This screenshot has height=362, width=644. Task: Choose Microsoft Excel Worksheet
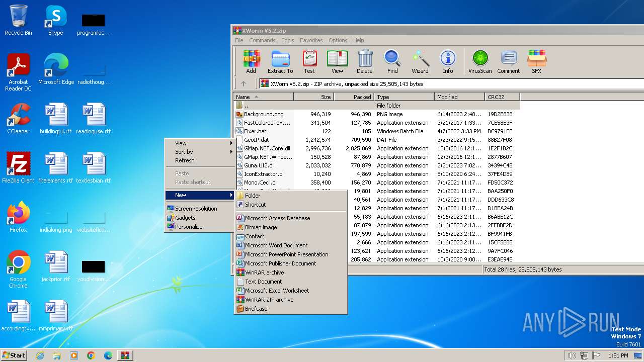click(x=291, y=291)
